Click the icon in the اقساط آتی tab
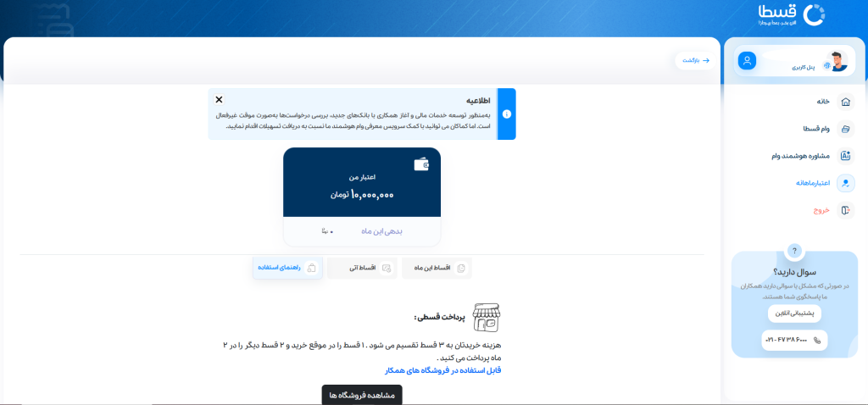 387,269
